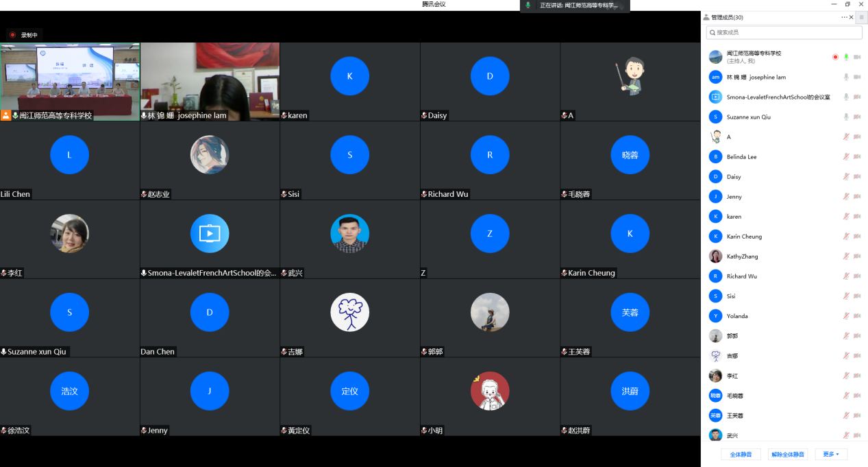Viewport: 868px width, 467px height.
Task: Select Karin Cheung in the member list
Action: coord(744,237)
